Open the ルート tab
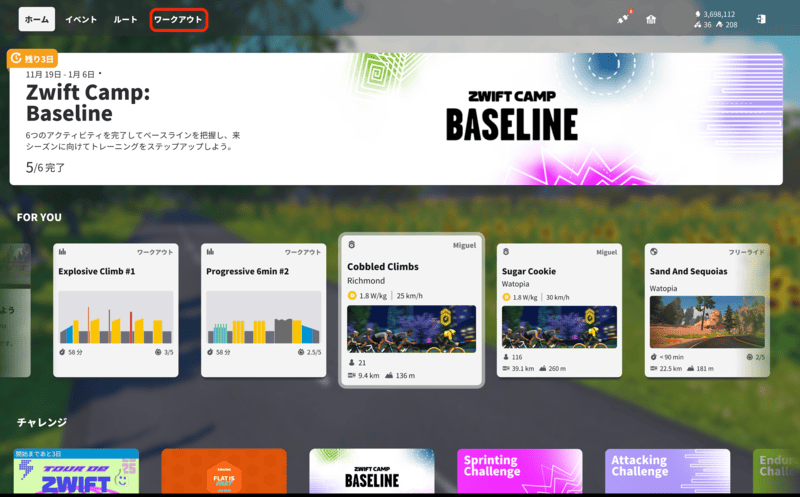The image size is (800, 497). pyautogui.click(x=125, y=19)
